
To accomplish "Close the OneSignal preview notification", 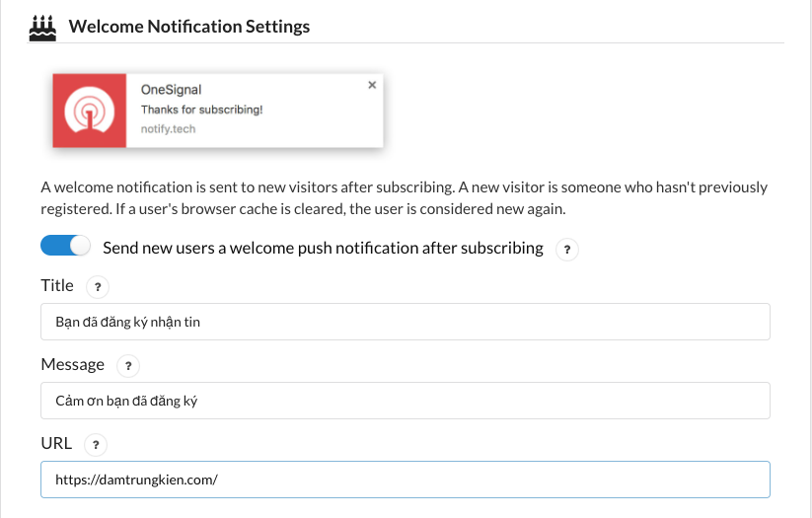I will pos(372,85).
